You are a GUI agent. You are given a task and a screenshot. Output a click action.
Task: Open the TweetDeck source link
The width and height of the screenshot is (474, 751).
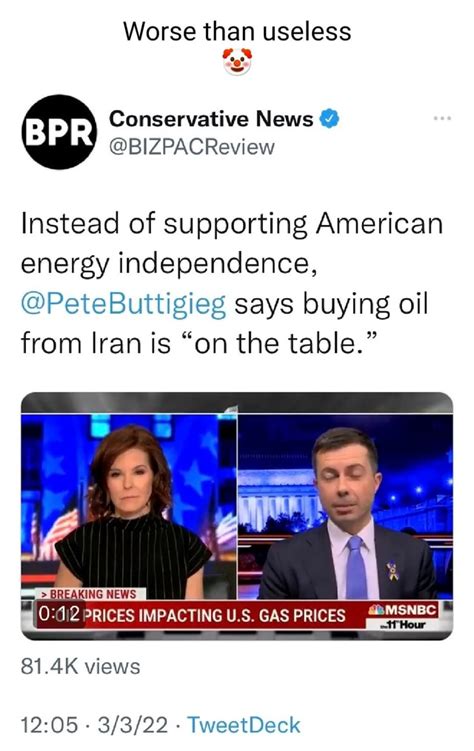(x=244, y=725)
